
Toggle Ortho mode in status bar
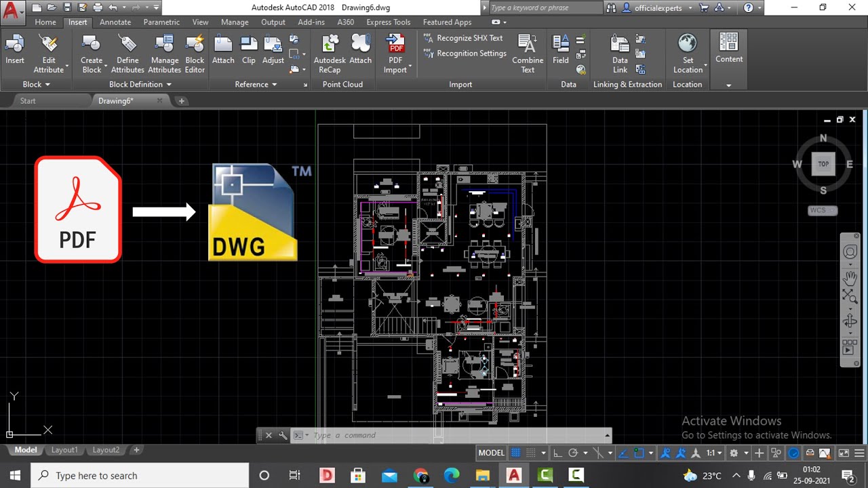557,453
